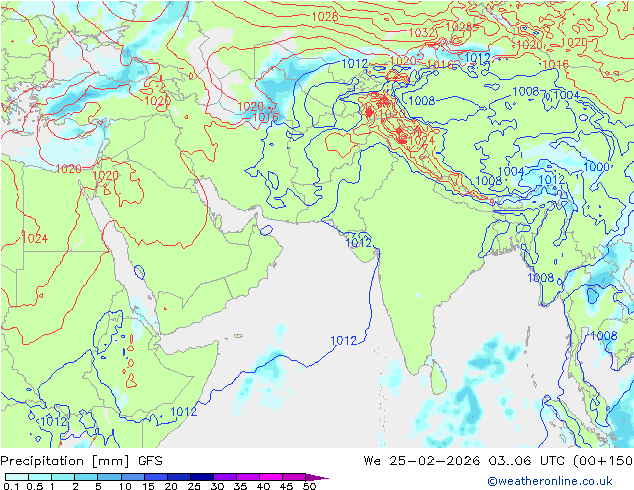Click the blue '1012' label in Arabian Sea

[x=344, y=340]
